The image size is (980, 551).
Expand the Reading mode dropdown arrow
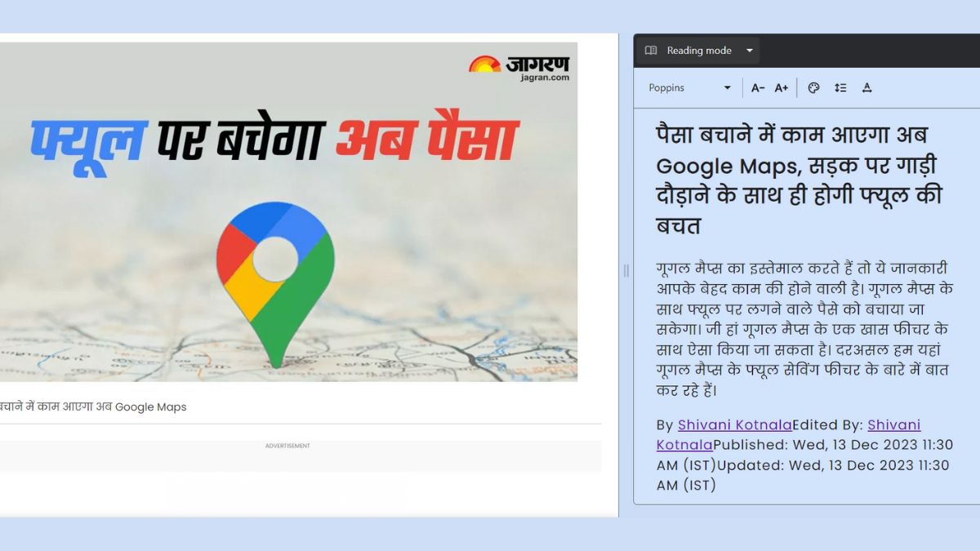[x=750, y=51]
